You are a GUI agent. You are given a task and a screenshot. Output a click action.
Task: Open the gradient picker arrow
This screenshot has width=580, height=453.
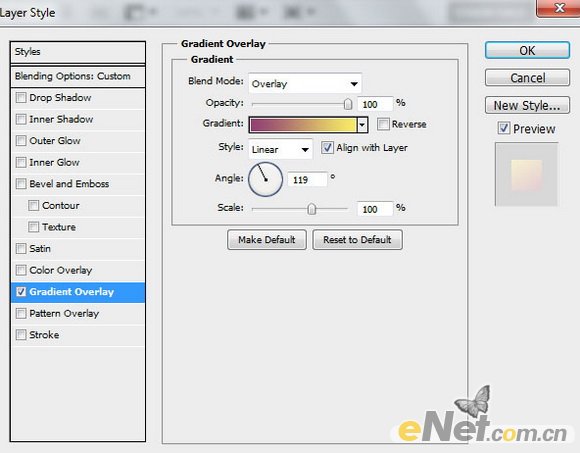(x=362, y=125)
